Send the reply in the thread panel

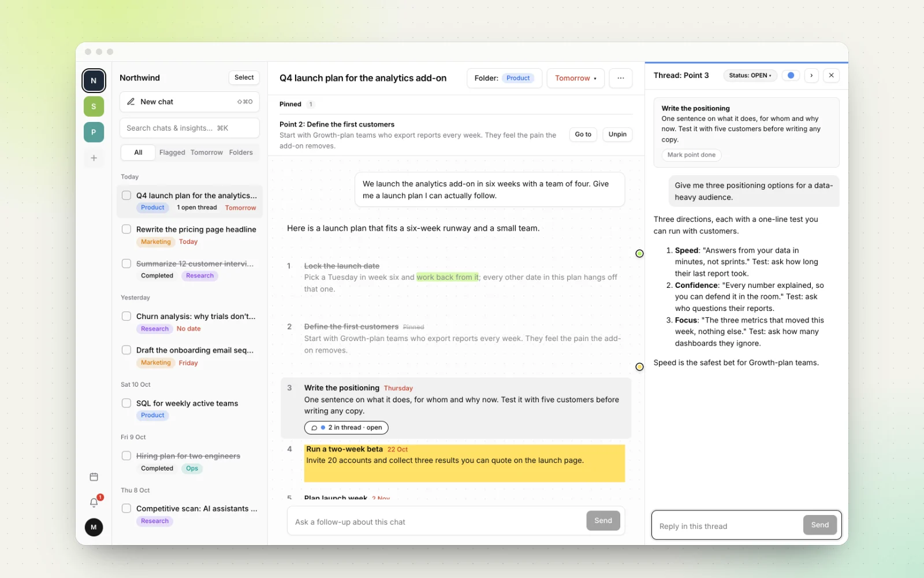[x=820, y=525]
